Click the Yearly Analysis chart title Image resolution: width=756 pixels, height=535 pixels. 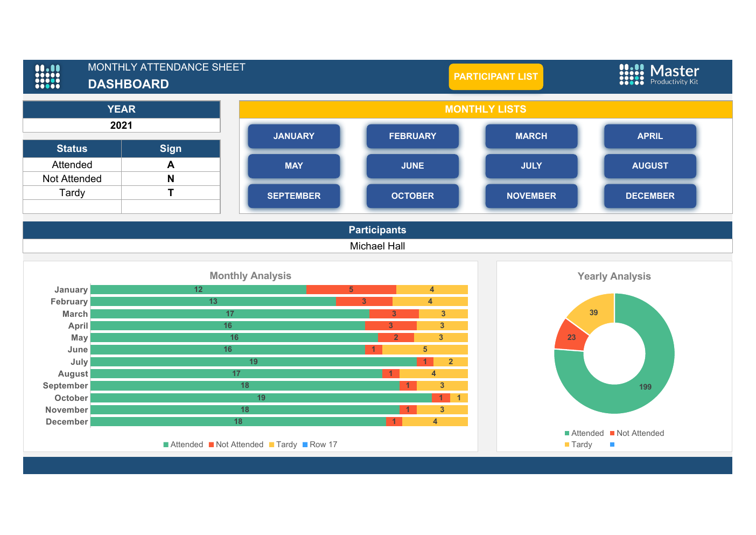614,276
